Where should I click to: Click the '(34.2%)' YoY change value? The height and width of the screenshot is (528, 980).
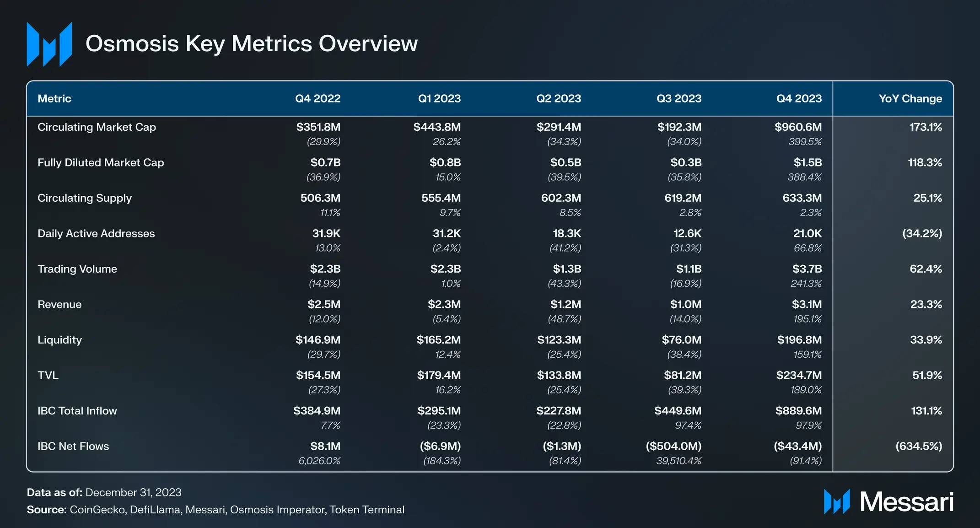(922, 233)
